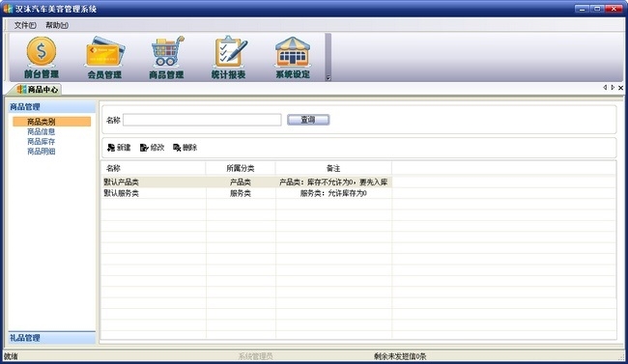The width and height of the screenshot is (628, 364).
Task: Click the 删除 delete toolbar icon
Action: 177,148
